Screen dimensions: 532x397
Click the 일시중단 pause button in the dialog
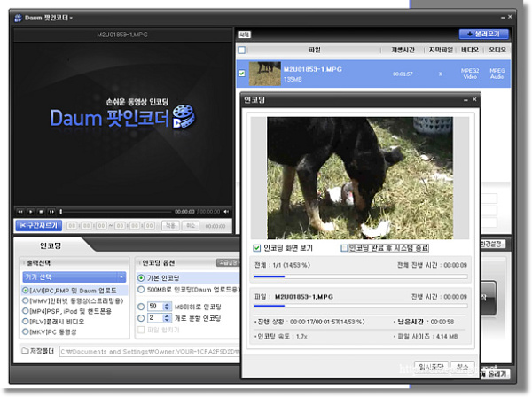431,367
